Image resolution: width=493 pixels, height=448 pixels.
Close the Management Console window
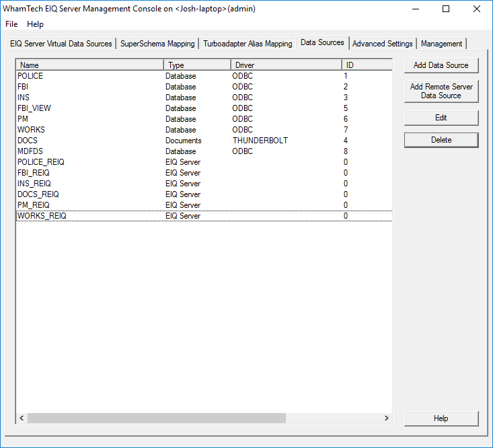click(477, 9)
